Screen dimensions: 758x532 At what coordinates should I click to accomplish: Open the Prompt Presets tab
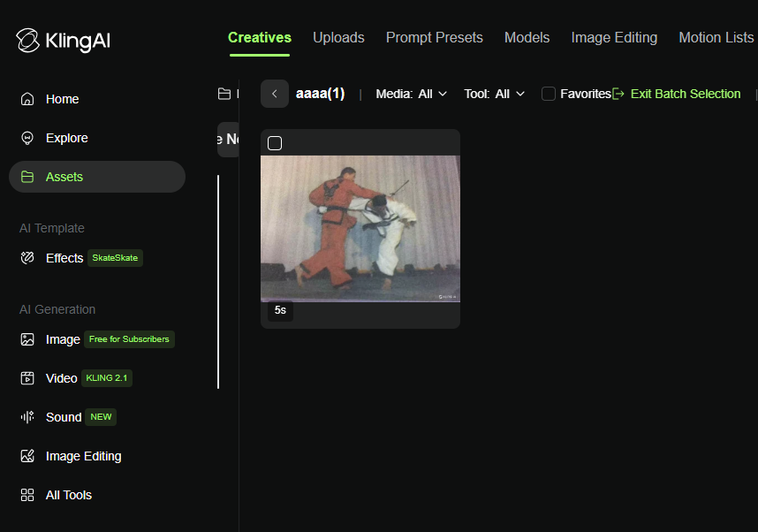click(434, 38)
